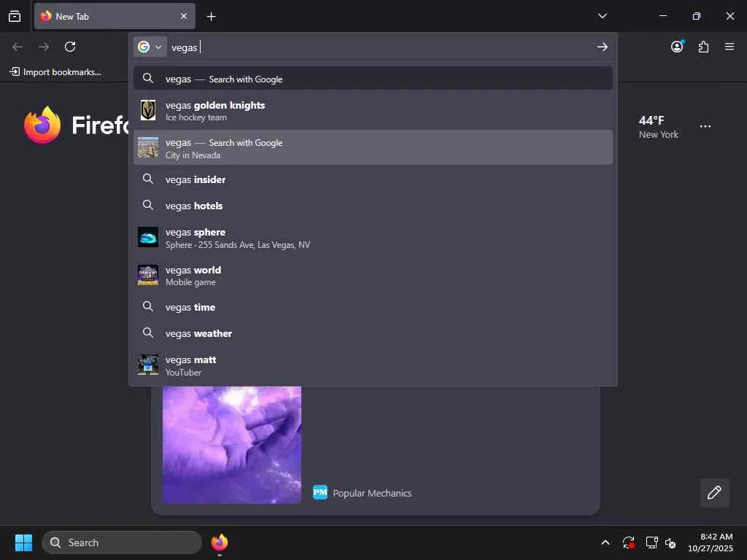The image size is (747, 560).
Task: Click the Go arrow in address bar
Action: 602,47
